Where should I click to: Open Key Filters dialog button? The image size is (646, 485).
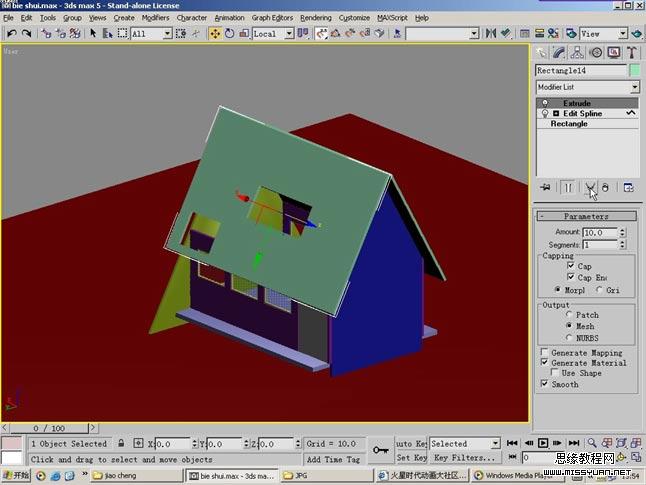(465, 458)
